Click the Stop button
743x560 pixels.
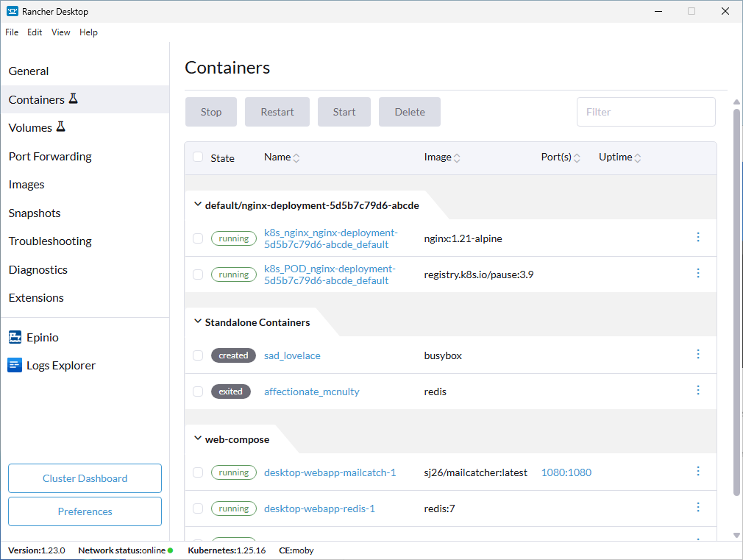[x=211, y=112]
